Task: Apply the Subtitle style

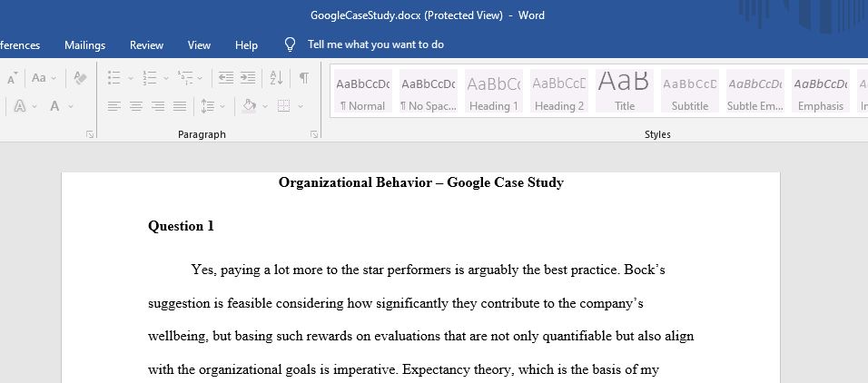Action: (x=690, y=91)
